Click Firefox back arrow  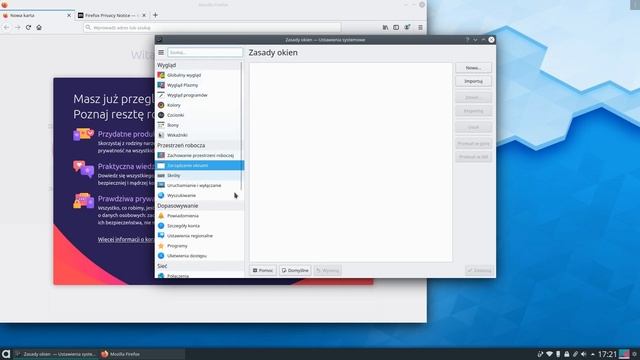point(7,27)
